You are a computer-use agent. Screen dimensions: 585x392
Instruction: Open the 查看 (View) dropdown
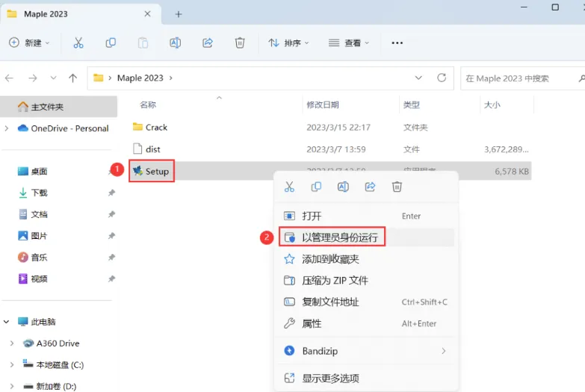click(x=348, y=43)
